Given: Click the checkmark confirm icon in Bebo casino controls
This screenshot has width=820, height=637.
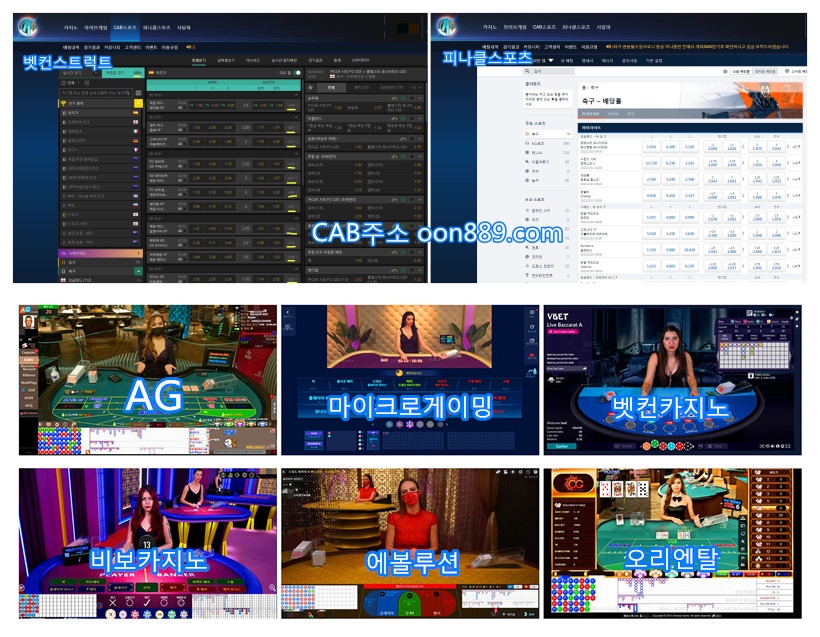Looking at the screenshot, I should [x=147, y=602].
